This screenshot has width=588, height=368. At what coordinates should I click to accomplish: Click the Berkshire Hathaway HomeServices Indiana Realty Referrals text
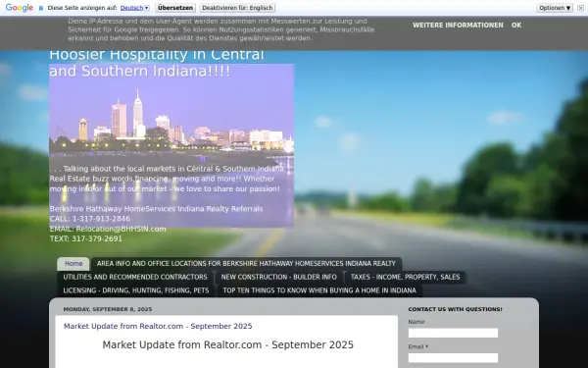[156, 209]
